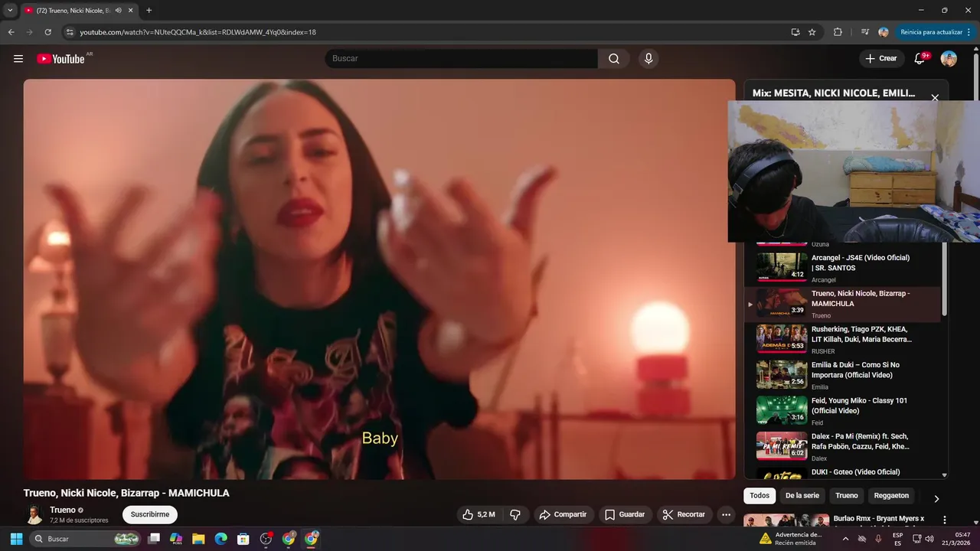This screenshot has width=980, height=551.
Task: Go to YouTube home via logo
Action: [60, 59]
